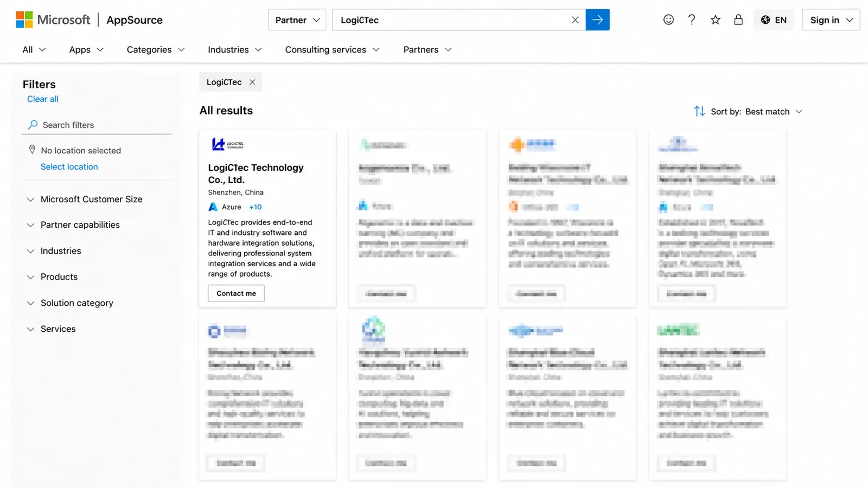The width and height of the screenshot is (868, 488).
Task: Open the Sign in dropdown
Action: [831, 20]
